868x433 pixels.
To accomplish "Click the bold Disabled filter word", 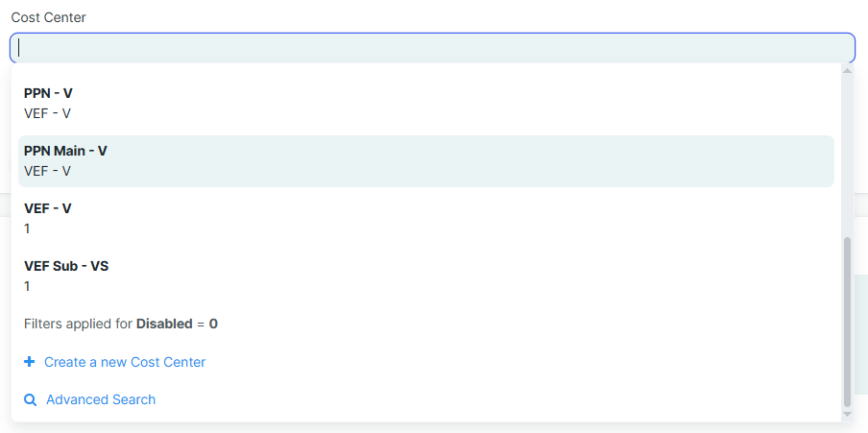I will (x=164, y=324).
